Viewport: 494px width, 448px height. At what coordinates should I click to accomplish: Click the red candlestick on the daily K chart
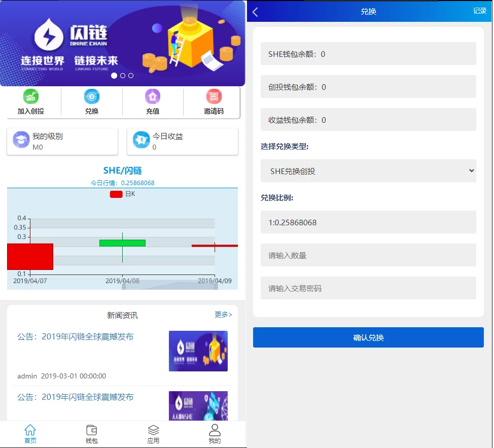[x=30, y=257]
